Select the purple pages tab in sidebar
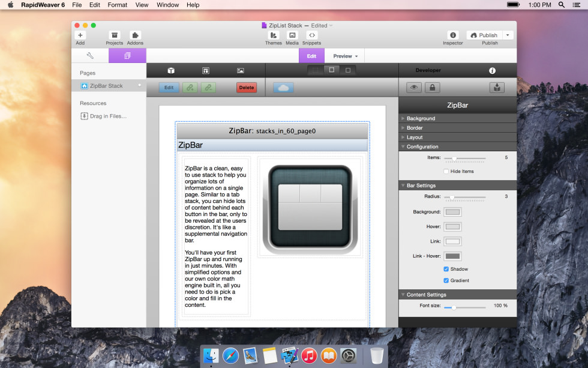 (127, 55)
